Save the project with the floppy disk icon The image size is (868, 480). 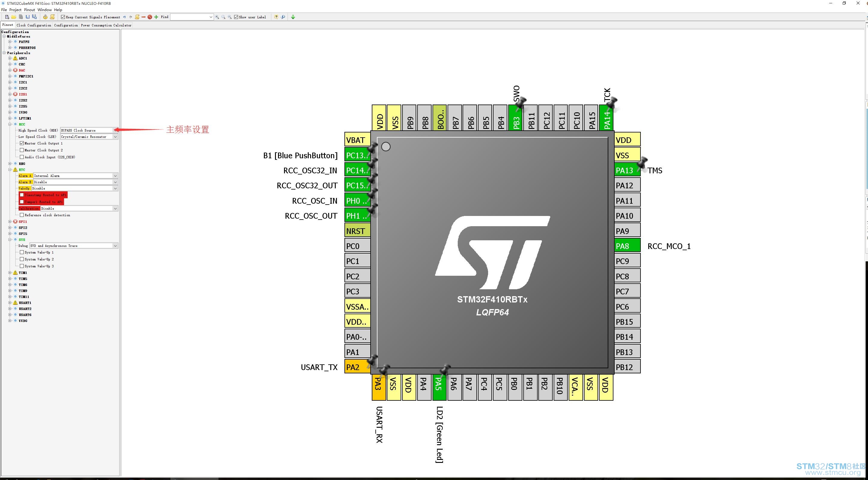pyautogui.click(x=28, y=17)
